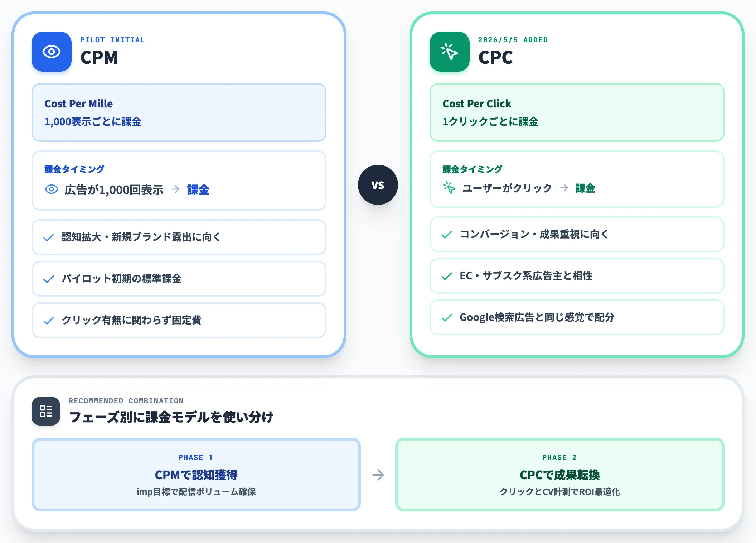The image size is (756, 543).
Task: Click the heading フェーズ別に課金モデルを使い分け
Action: coord(171,417)
